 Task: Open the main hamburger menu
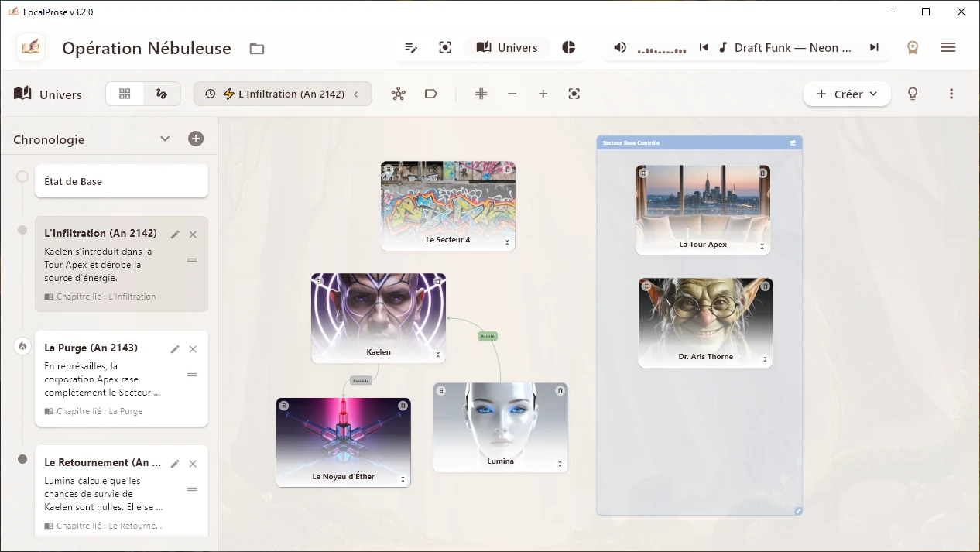(x=948, y=47)
